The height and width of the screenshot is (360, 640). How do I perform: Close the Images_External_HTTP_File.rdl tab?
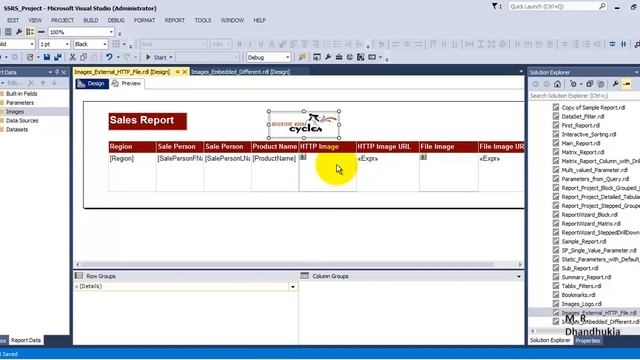pos(184,72)
